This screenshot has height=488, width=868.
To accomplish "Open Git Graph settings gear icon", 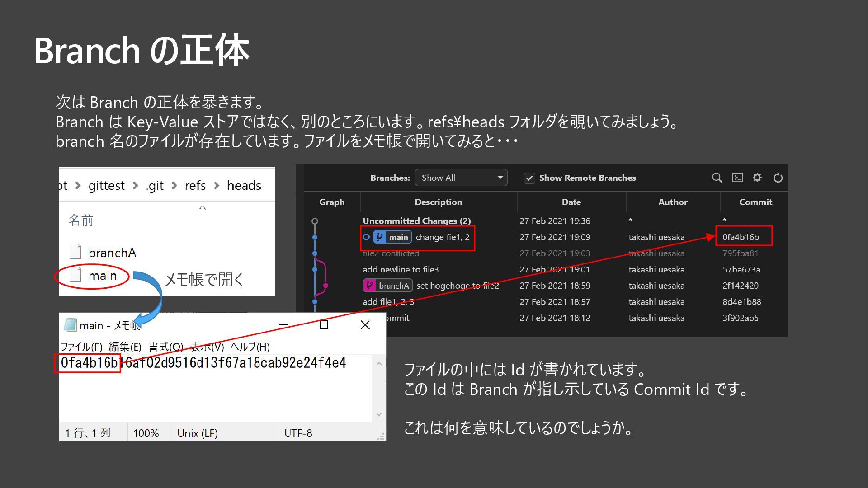I will click(757, 178).
